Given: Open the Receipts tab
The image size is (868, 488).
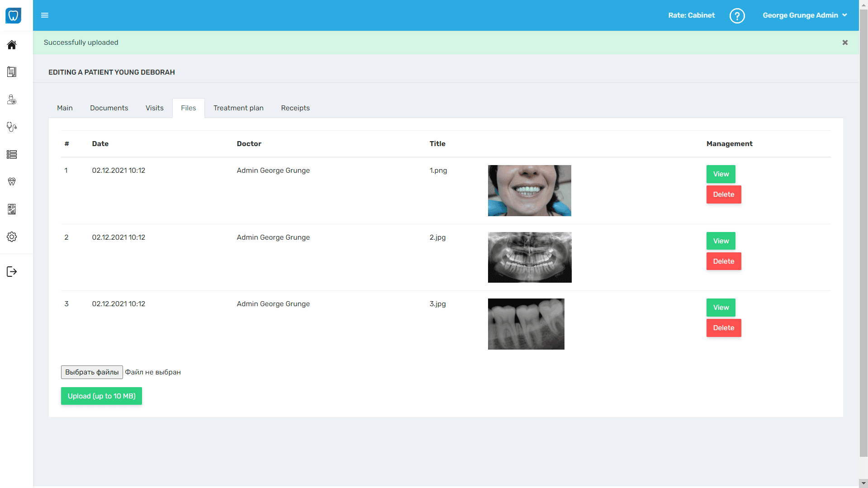Looking at the screenshot, I should pos(295,108).
